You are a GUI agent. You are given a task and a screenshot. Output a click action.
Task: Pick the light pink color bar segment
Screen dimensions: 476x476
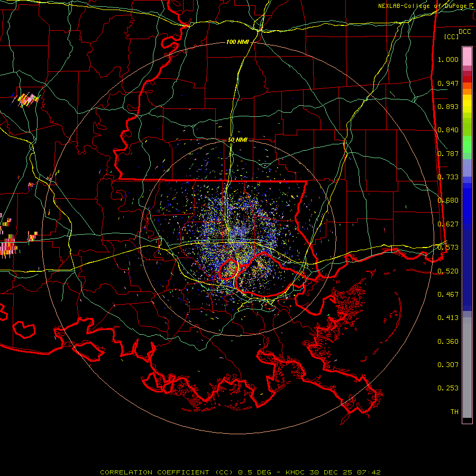coord(467,56)
